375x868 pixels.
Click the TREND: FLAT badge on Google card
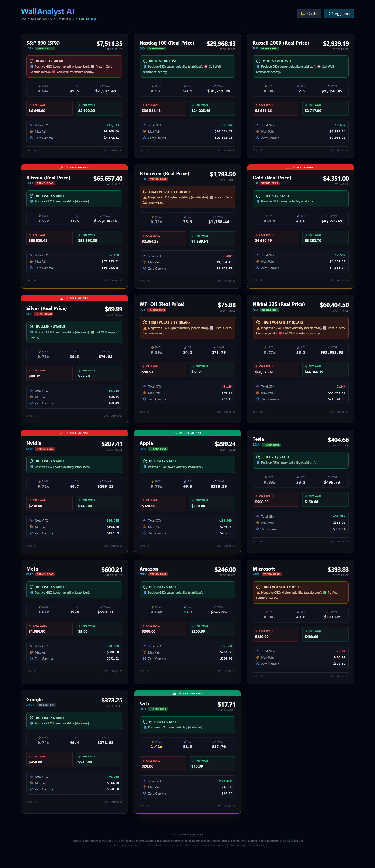click(x=47, y=705)
